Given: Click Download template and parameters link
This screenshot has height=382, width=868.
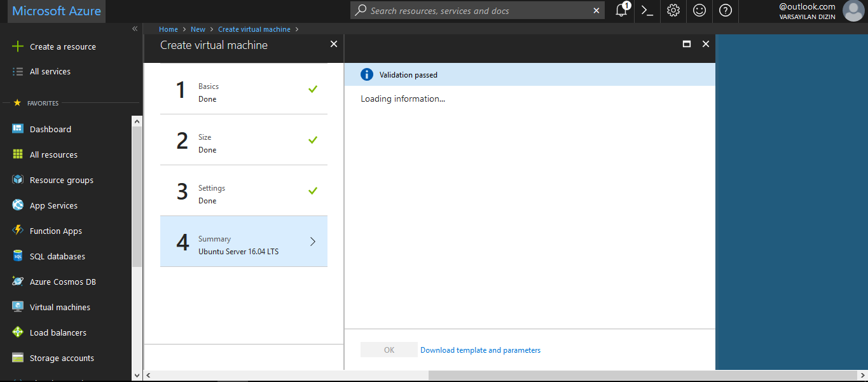Looking at the screenshot, I should tap(480, 350).
